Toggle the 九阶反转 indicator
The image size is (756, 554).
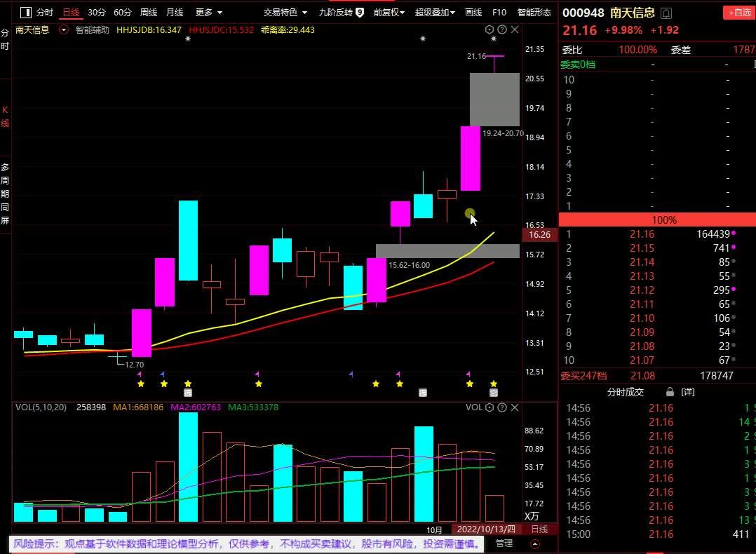[341, 13]
